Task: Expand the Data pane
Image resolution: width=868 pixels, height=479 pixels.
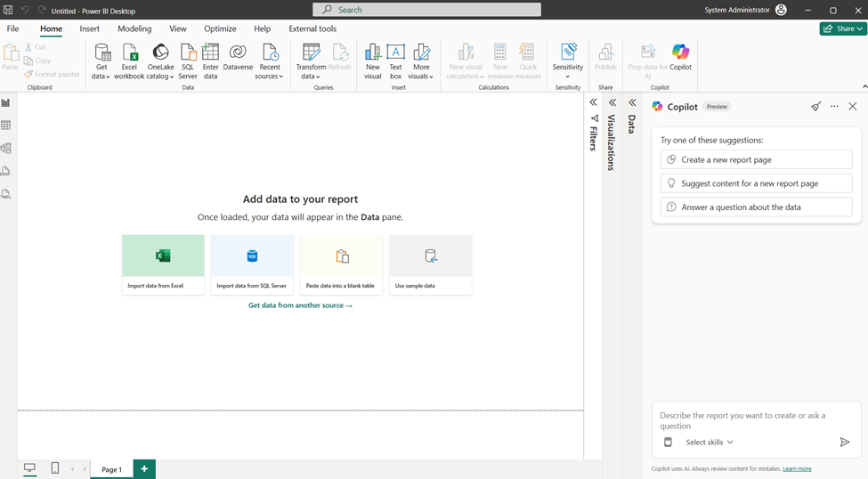Action: [x=632, y=102]
